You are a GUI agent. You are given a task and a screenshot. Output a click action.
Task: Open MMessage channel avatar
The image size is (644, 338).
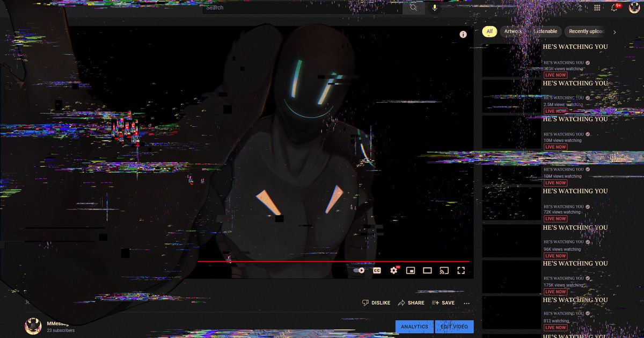(33, 326)
